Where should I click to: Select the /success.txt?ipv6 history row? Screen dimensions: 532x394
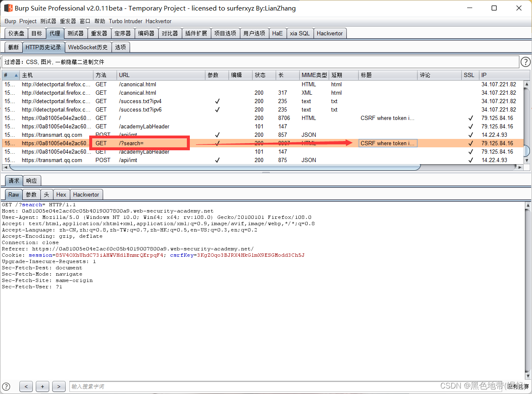point(263,109)
